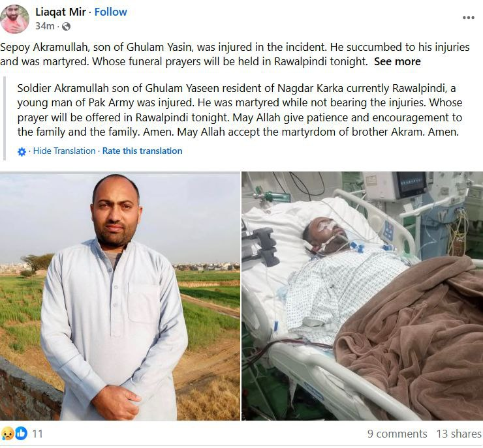Open the photo of man in field

click(x=120, y=295)
